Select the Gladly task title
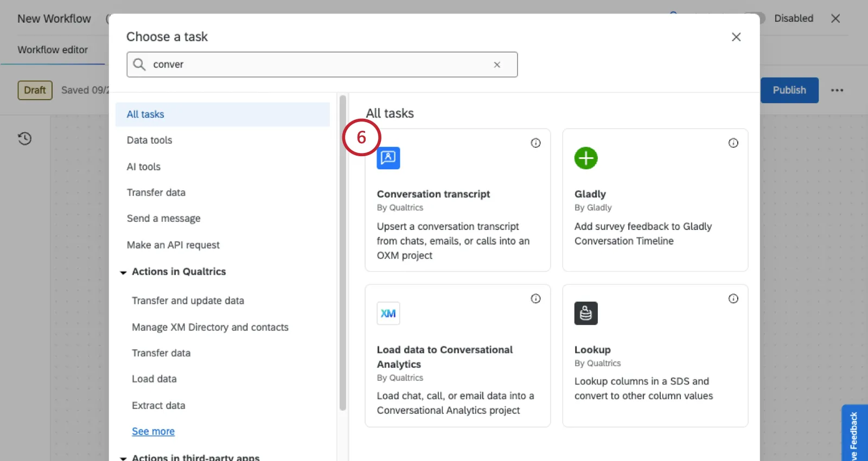The height and width of the screenshot is (461, 868). pyautogui.click(x=590, y=194)
